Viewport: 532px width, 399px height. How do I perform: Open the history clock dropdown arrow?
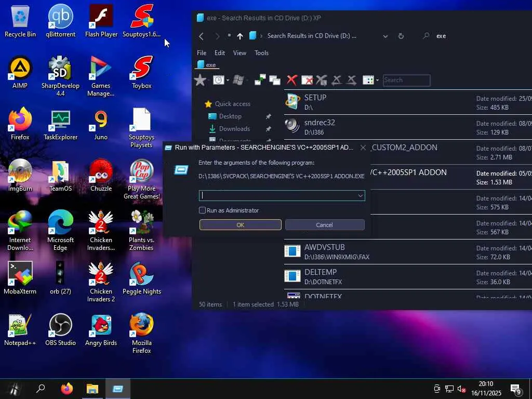pos(228,81)
